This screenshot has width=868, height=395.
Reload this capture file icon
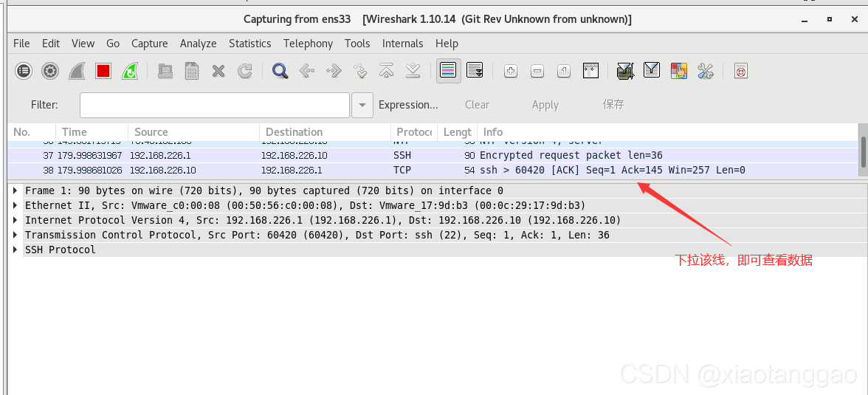tap(245, 71)
